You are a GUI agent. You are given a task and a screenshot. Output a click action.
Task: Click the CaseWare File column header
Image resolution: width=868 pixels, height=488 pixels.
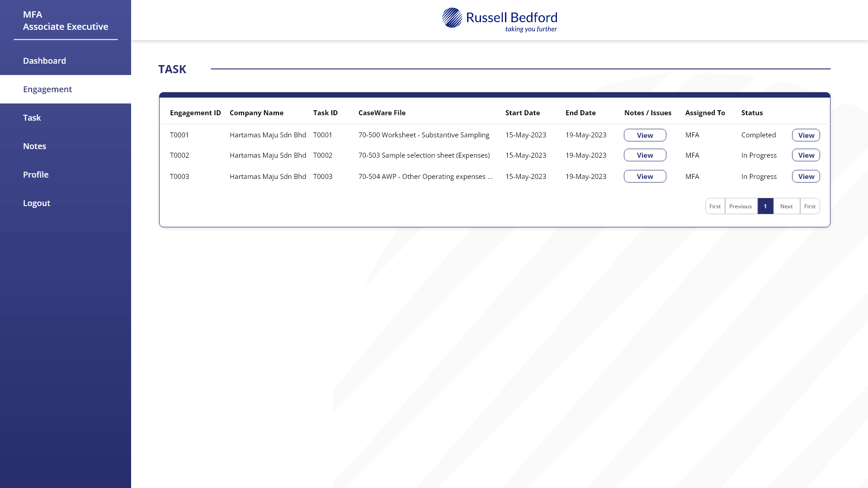click(x=382, y=113)
